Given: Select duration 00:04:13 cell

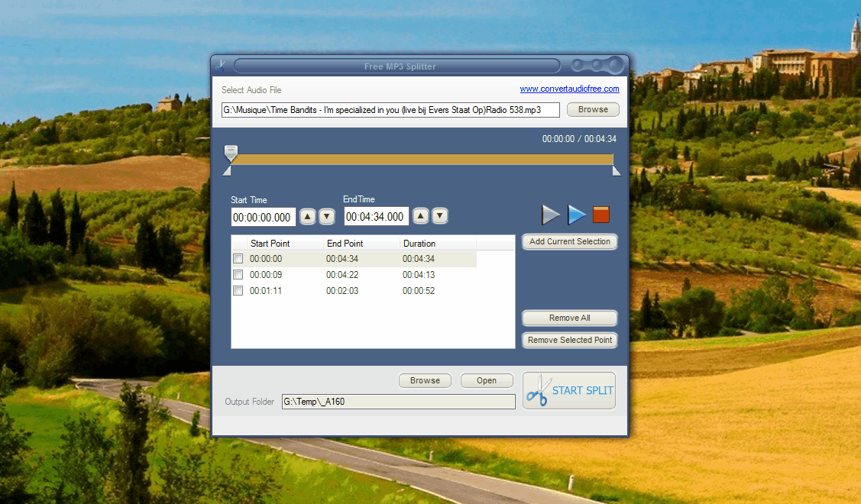Looking at the screenshot, I should click(419, 274).
